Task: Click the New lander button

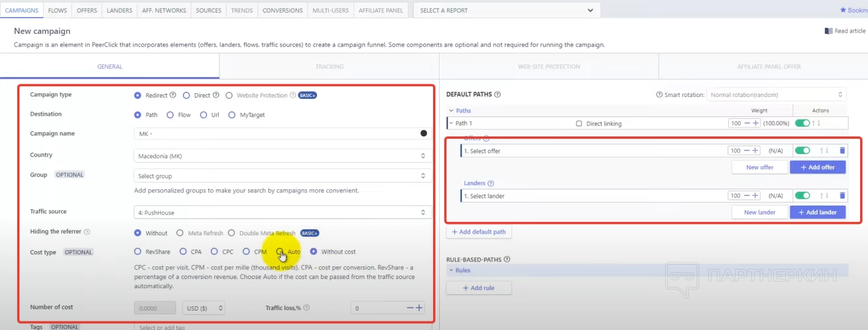Action: [759, 212]
